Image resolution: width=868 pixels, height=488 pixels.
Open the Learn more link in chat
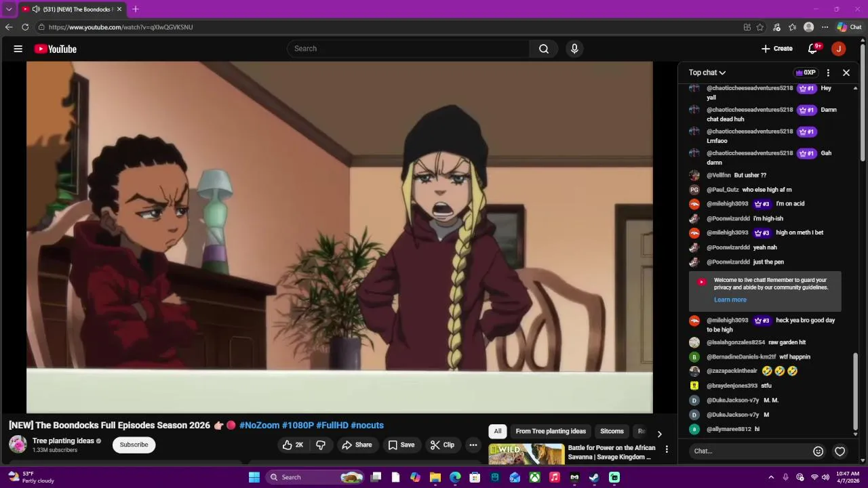(730, 300)
